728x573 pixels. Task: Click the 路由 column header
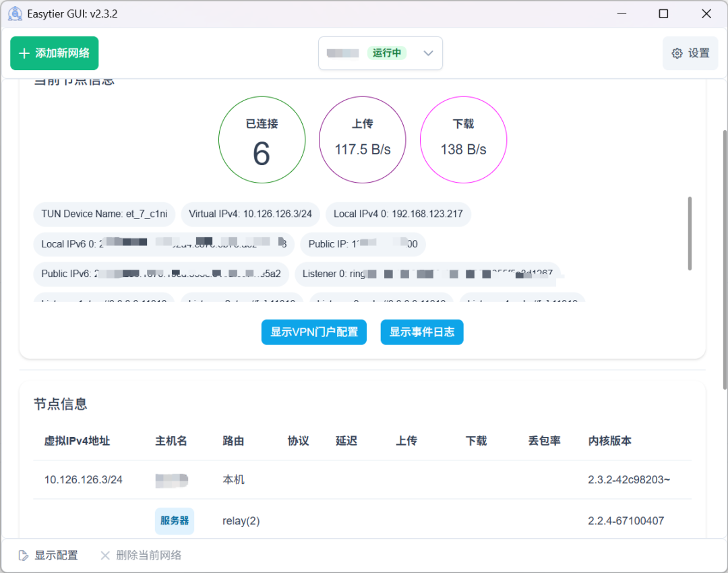(233, 441)
